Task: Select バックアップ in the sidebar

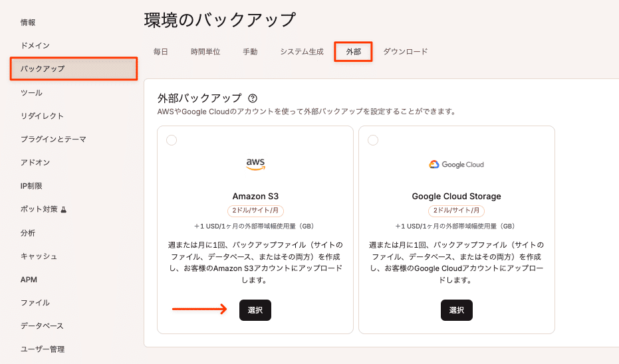Action: pyautogui.click(x=74, y=68)
